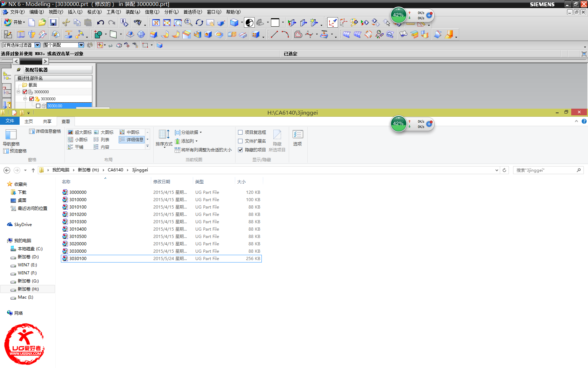Image resolution: width=588 pixels, height=368 pixels.
Task: Save the part with the floppy icon
Action: coord(53,22)
